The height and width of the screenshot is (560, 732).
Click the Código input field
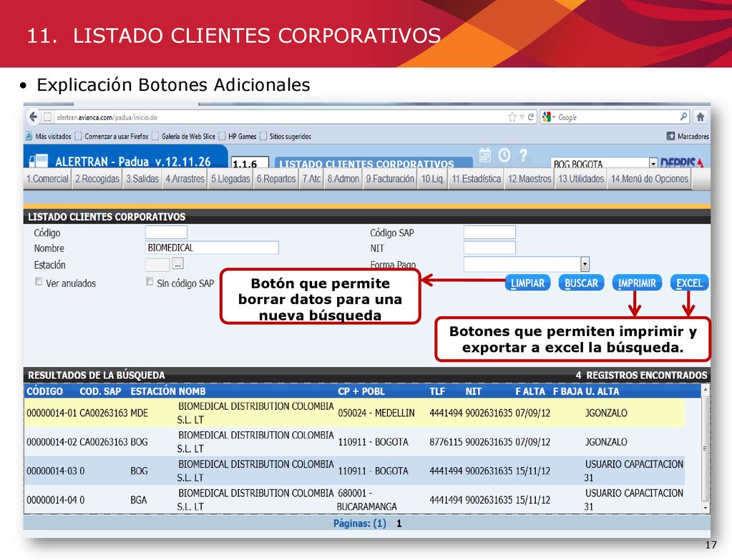click(x=166, y=232)
